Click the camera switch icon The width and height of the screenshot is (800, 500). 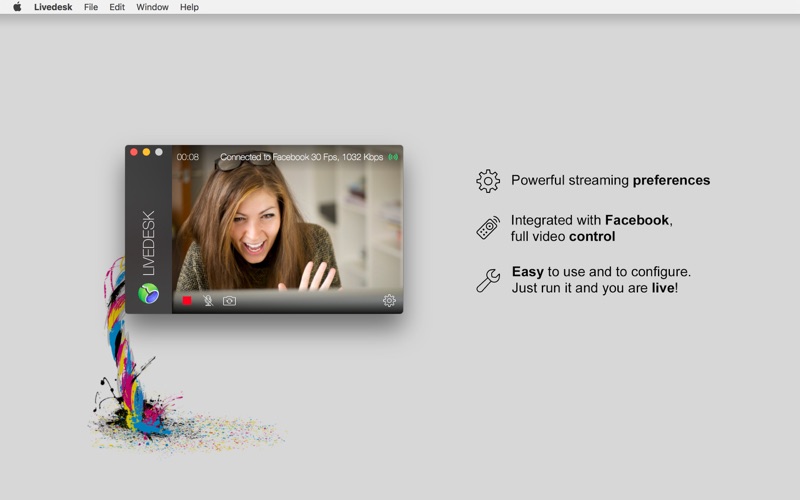230,300
